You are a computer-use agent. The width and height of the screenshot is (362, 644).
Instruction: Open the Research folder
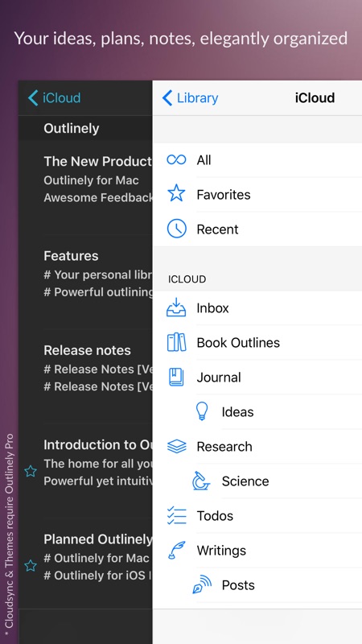pyautogui.click(x=257, y=447)
